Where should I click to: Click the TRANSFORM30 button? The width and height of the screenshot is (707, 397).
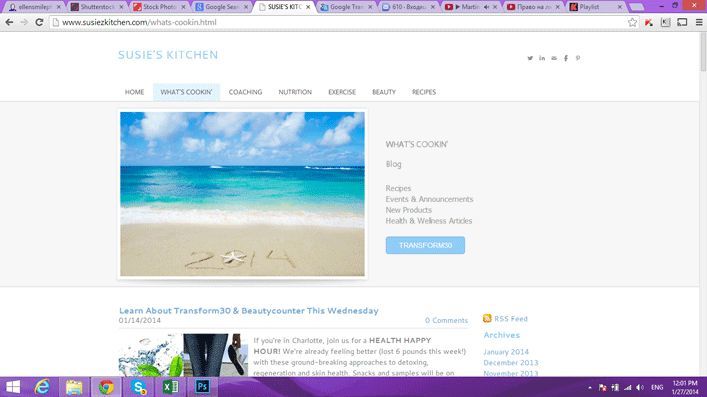coord(425,245)
